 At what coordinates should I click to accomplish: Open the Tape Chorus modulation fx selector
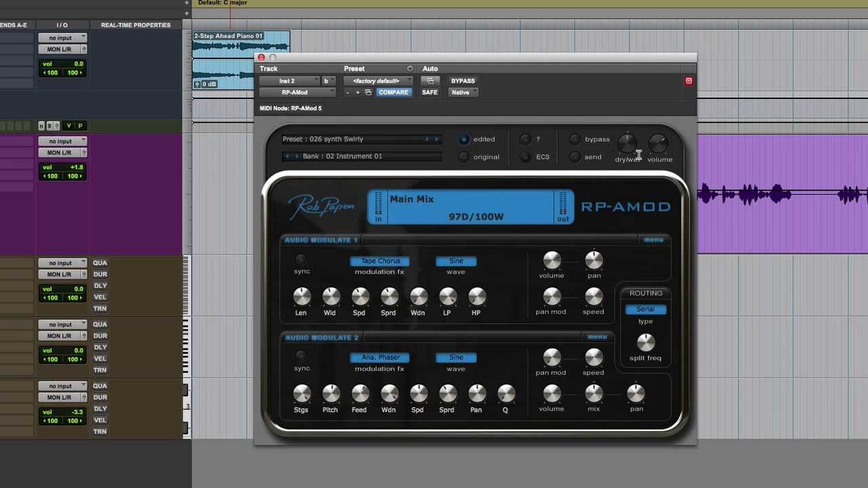[380, 261]
